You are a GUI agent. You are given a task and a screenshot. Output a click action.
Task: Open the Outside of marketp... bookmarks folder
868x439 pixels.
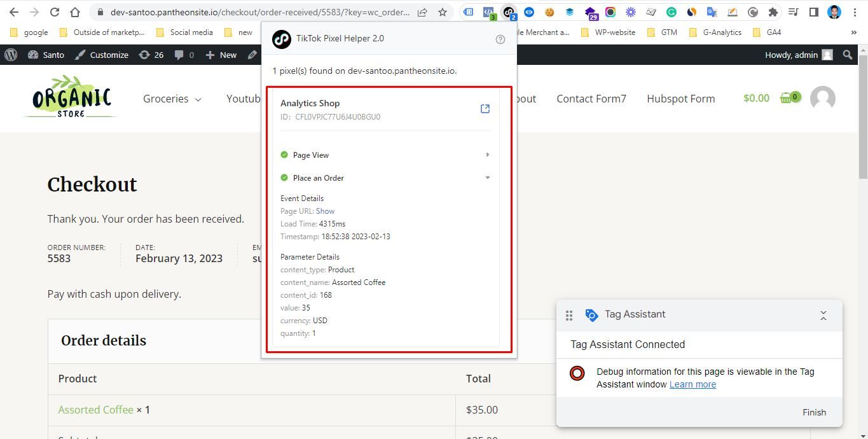pyautogui.click(x=102, y=32)
